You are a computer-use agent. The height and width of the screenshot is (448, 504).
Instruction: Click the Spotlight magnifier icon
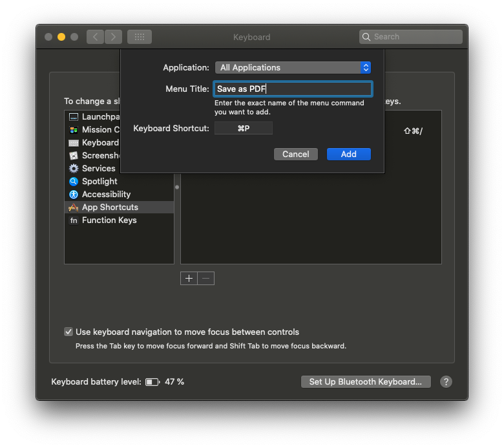pyautogui.click(x=74, y=182)
